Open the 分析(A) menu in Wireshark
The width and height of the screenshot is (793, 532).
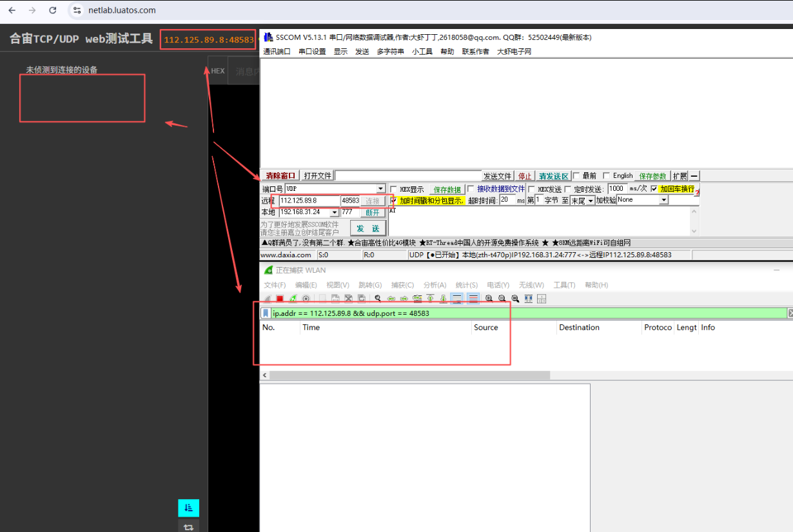[435, 285]
